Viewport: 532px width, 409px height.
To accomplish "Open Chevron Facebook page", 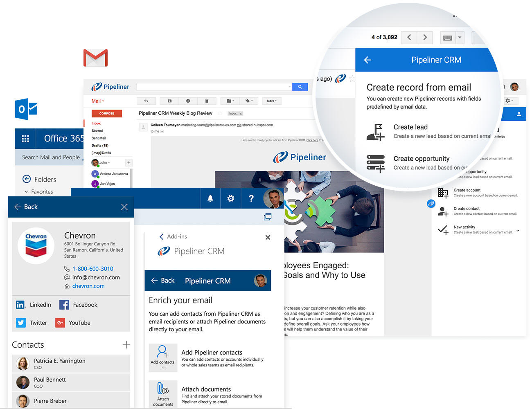I will 78,305.
